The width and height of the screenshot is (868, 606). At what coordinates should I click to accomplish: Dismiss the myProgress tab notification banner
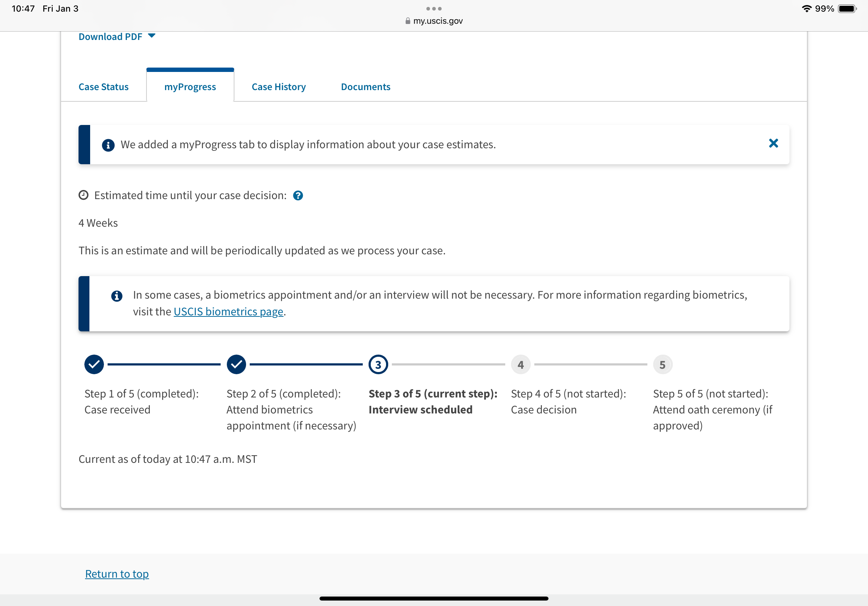[x=773, y=143]
